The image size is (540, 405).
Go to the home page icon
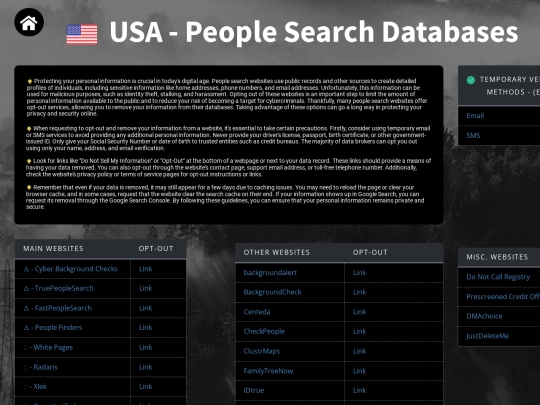coord(29,22)
